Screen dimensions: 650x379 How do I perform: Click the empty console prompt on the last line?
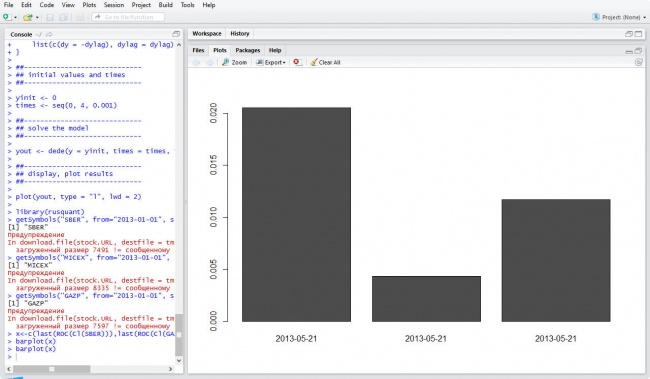(91, 357)
